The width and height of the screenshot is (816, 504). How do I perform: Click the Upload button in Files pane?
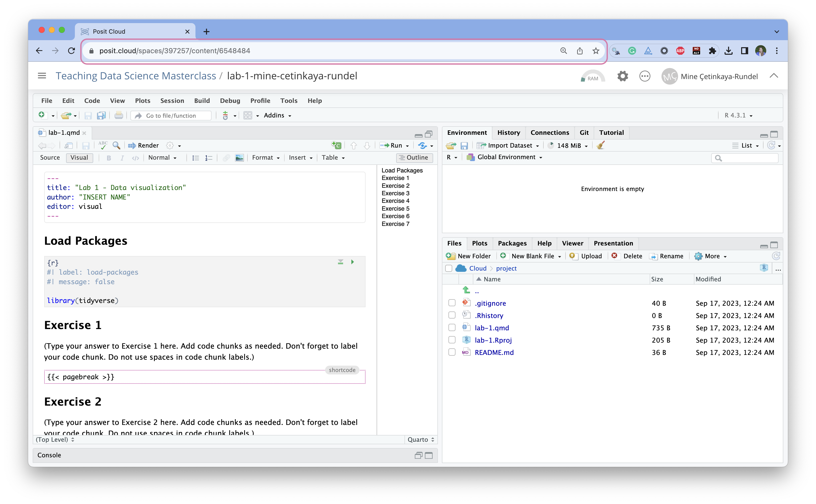[586, 256]
